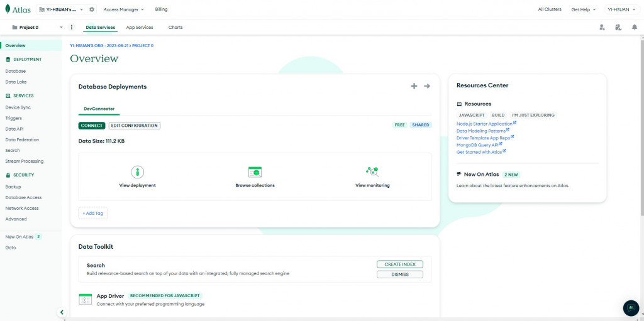Open the MongoDB Query API link
Screen dimensions: 644x321
(x=479, y=145)
